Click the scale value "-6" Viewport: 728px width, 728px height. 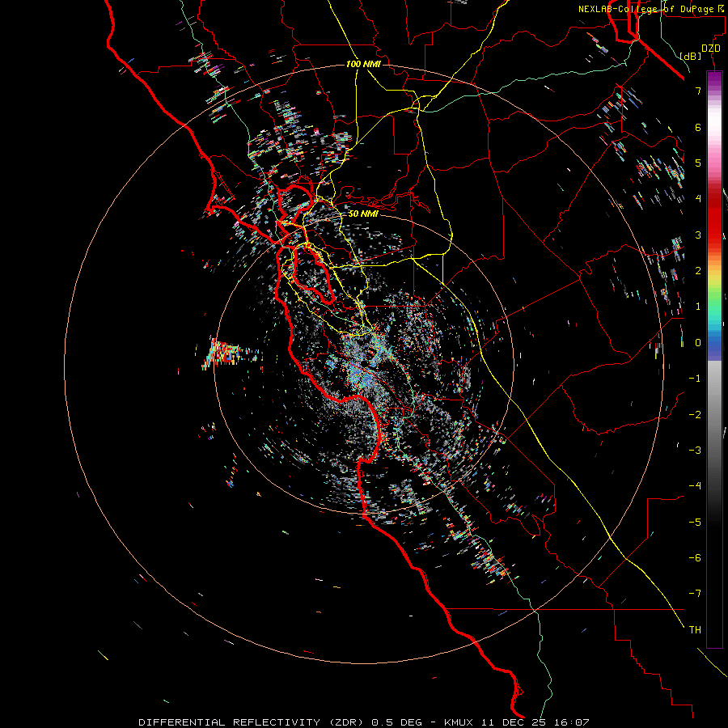pos(695,558)
